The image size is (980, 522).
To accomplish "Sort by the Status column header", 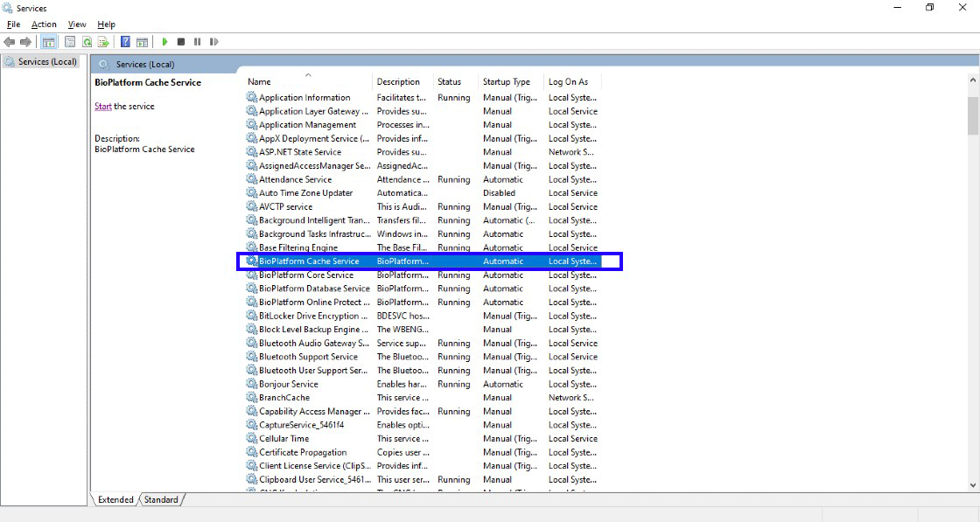I will coord(456,82).
